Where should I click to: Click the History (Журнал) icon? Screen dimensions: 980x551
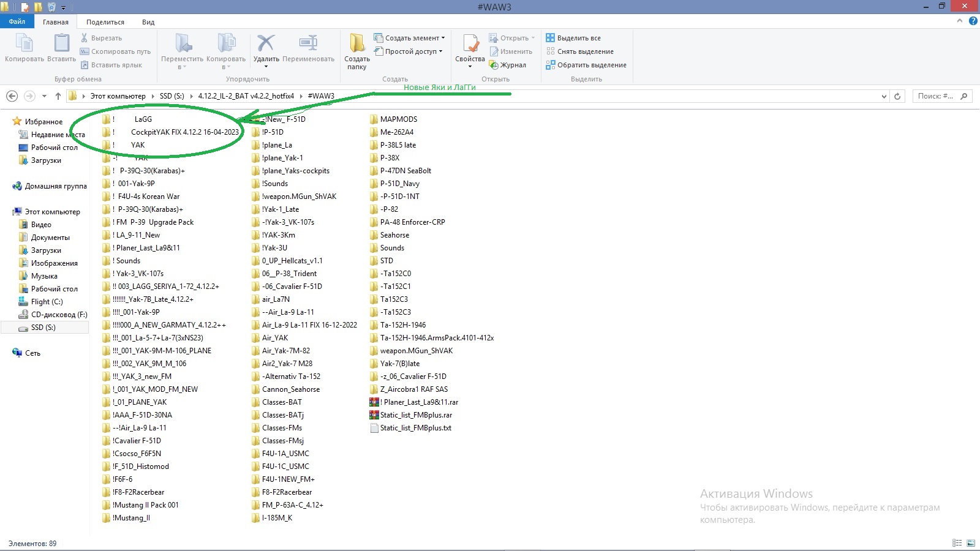pyautogui.click(x=494, y=65)
